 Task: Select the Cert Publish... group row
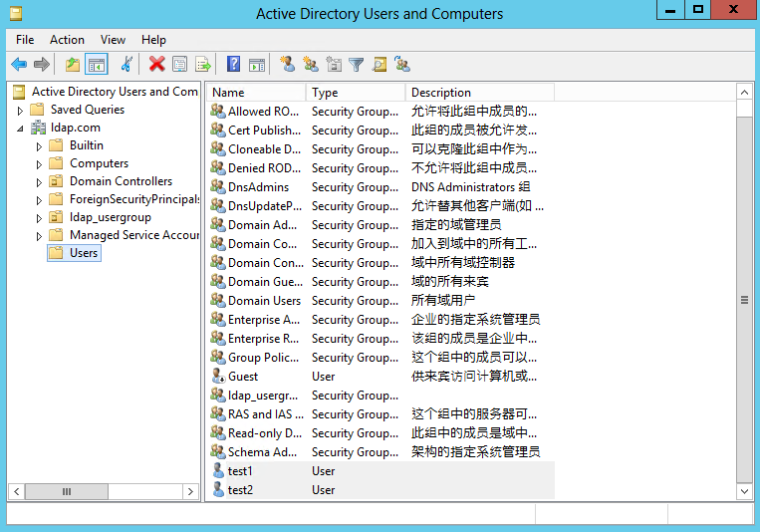380,130
